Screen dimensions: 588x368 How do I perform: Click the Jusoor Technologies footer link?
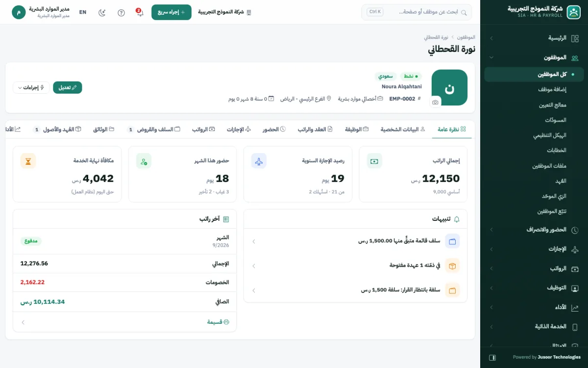point(559,357)
